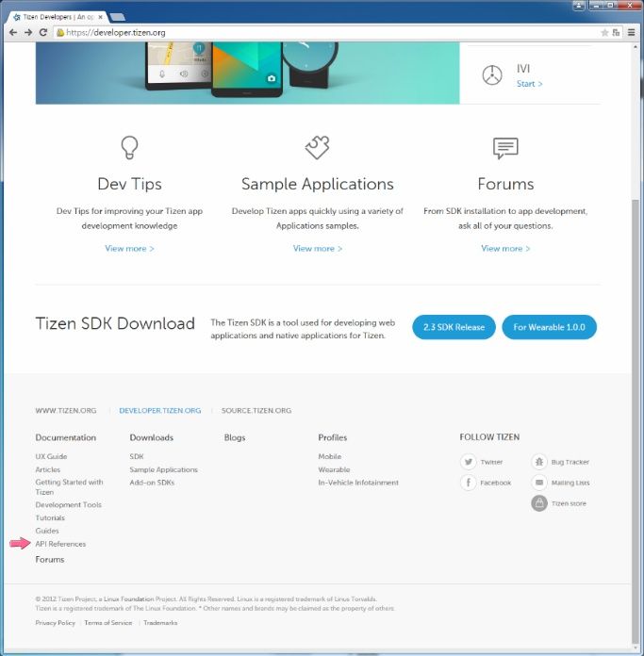
Task: Click the Mailing Lists envelope icon
Action: click(x=539, y=483)
